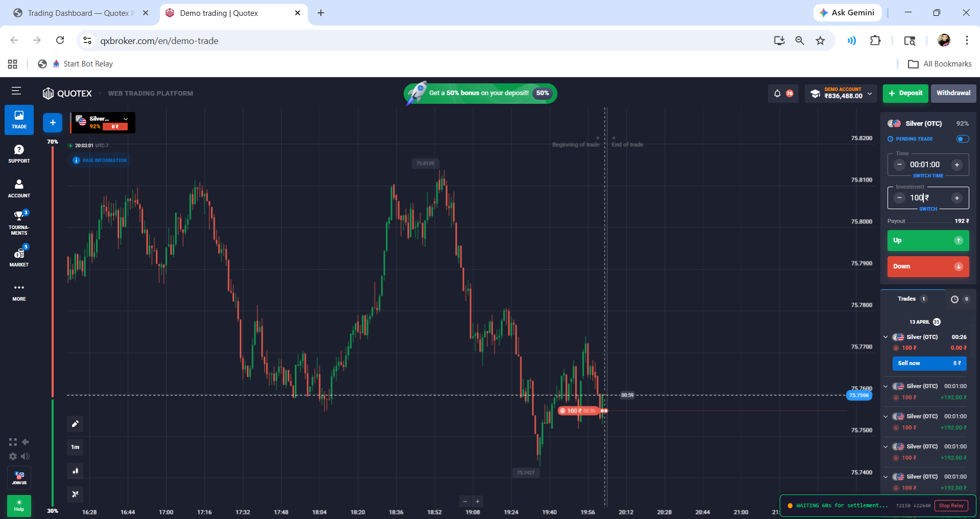Open the green Help chat button

(x=19, y=506)
